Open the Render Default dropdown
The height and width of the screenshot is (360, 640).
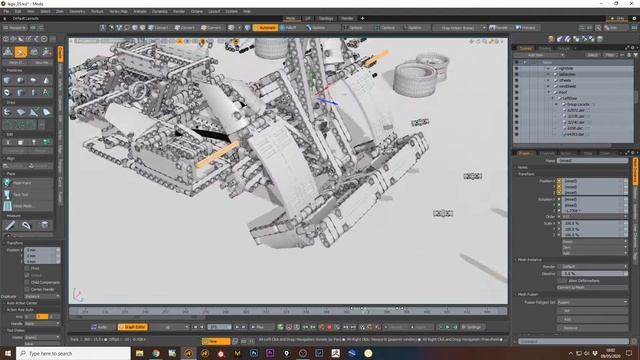click(x=592, y=267)
